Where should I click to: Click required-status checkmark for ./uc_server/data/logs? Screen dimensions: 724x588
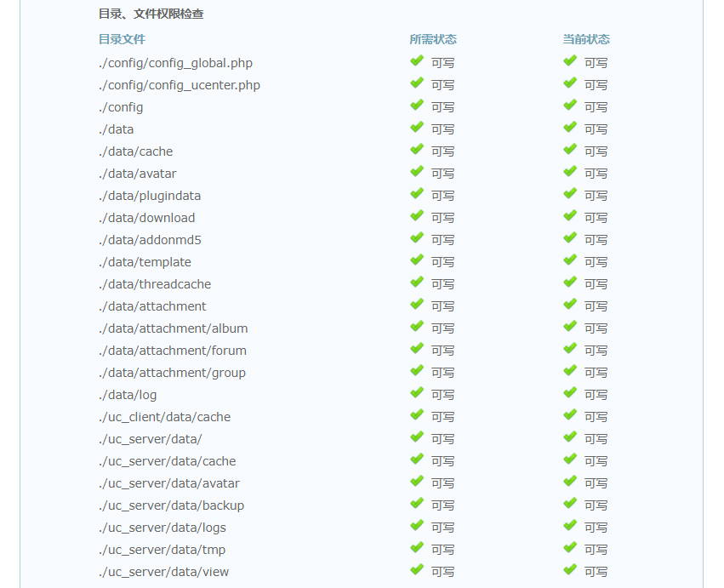[x=417, y=526]
